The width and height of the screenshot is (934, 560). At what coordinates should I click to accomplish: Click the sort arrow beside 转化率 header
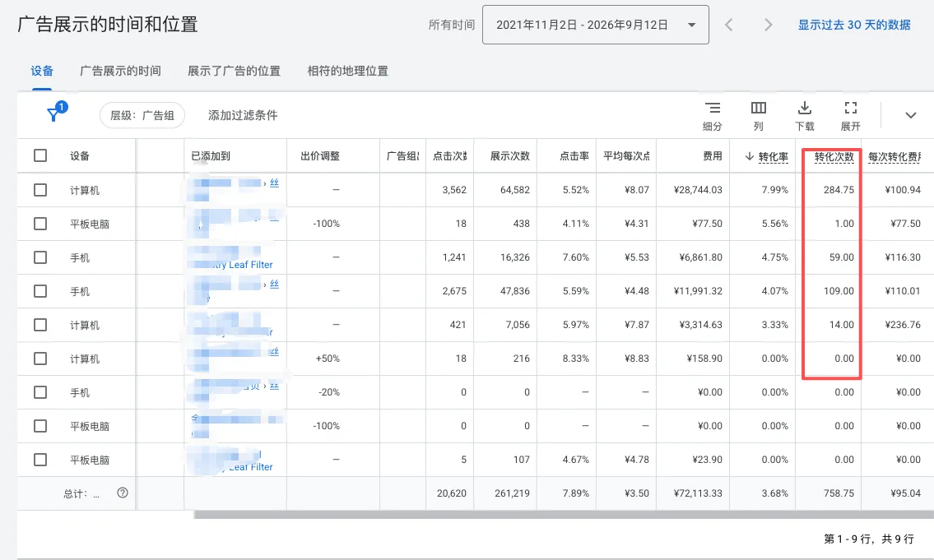750,156
